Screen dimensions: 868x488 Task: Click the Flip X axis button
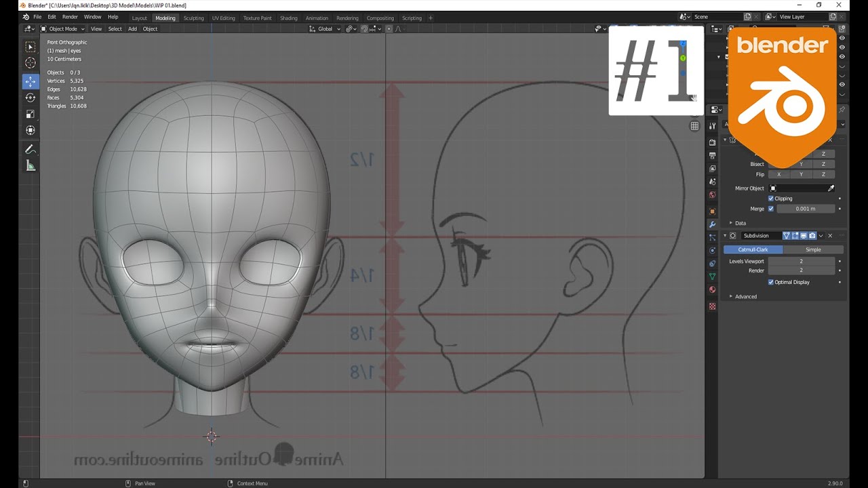(x=778, y=174)
